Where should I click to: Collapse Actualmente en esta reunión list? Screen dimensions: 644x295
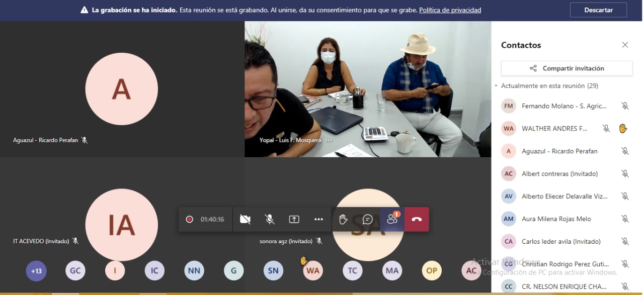(x=496, y=86)
